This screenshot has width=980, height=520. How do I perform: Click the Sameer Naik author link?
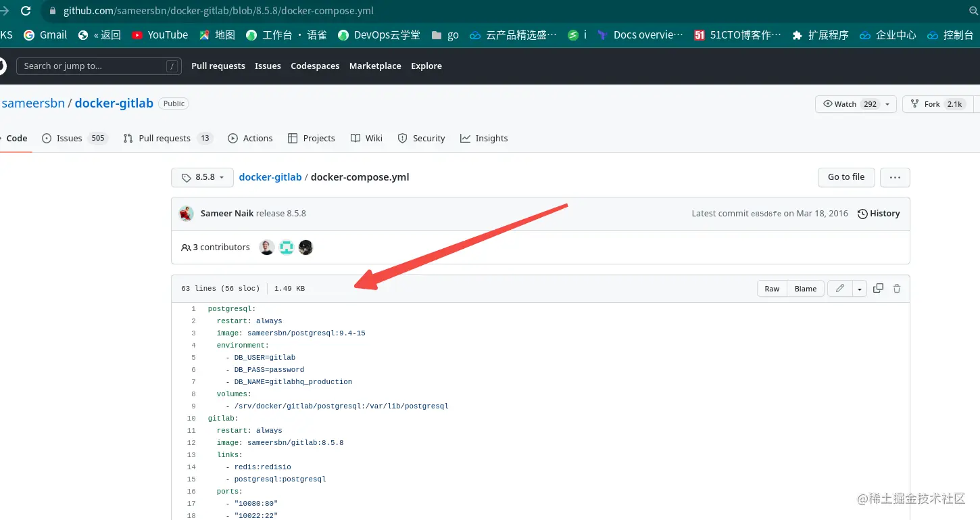pyautogui.click(x=227, y=214)
